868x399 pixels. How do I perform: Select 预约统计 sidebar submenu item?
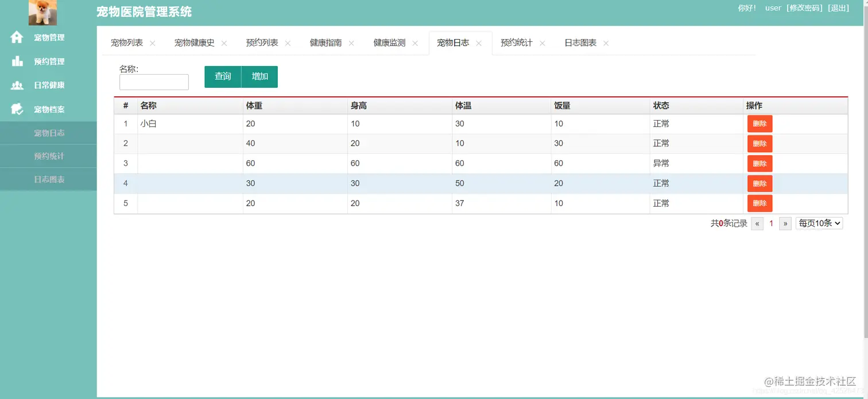[48, 156]
